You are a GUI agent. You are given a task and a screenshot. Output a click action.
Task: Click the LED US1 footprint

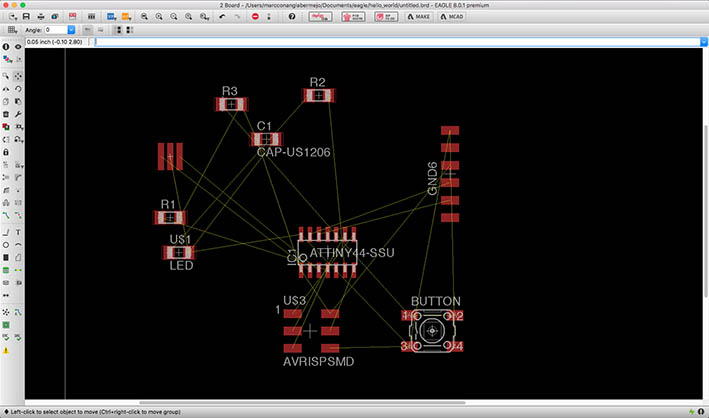coord(179,252)
